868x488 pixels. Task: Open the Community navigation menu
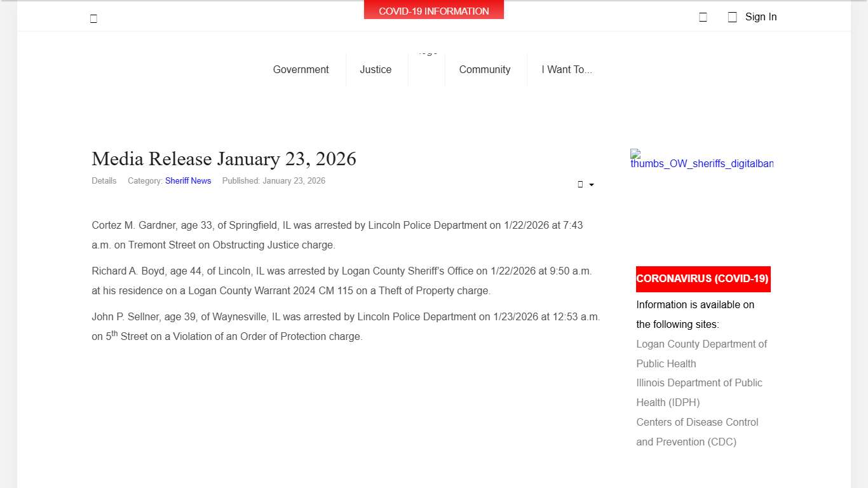coord(484,69)
